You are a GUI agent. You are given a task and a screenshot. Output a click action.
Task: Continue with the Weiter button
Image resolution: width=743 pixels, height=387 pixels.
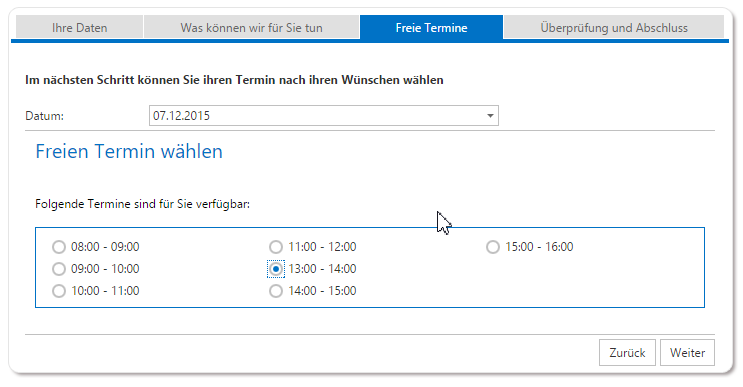(x=687, y=352)
